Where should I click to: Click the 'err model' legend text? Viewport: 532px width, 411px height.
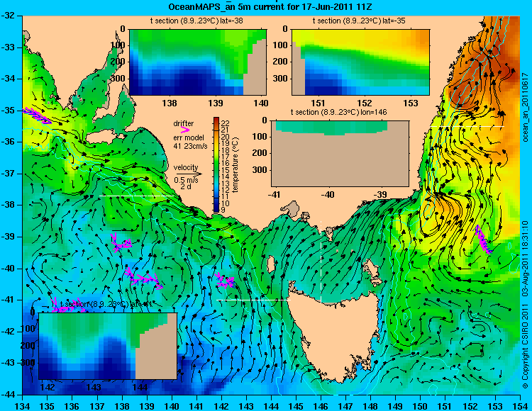tap(189, 137)
